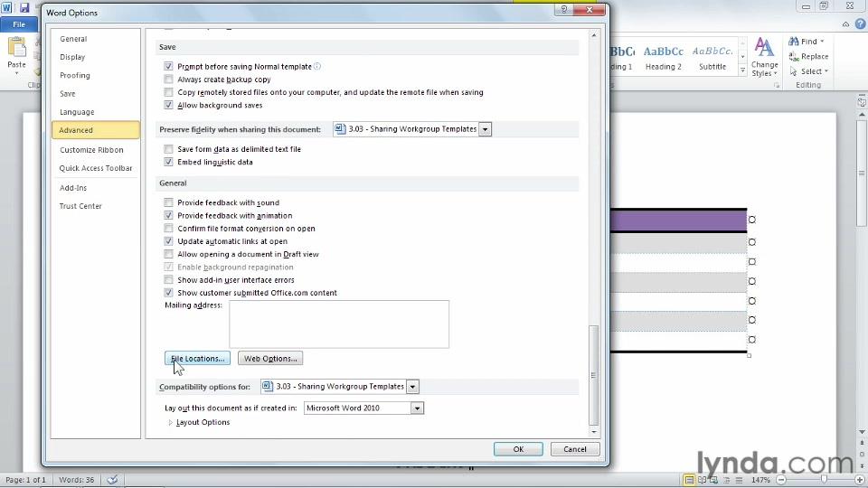868x488 pixels.
Task: Click Cancel in Word Options
Action: [x=575, y=449]
